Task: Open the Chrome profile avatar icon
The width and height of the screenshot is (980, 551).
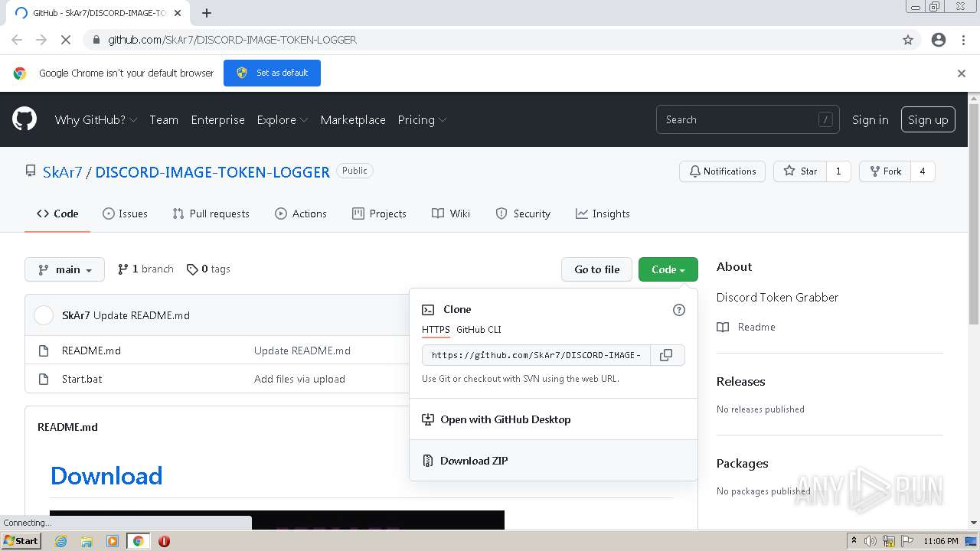Action: [939, 40]
